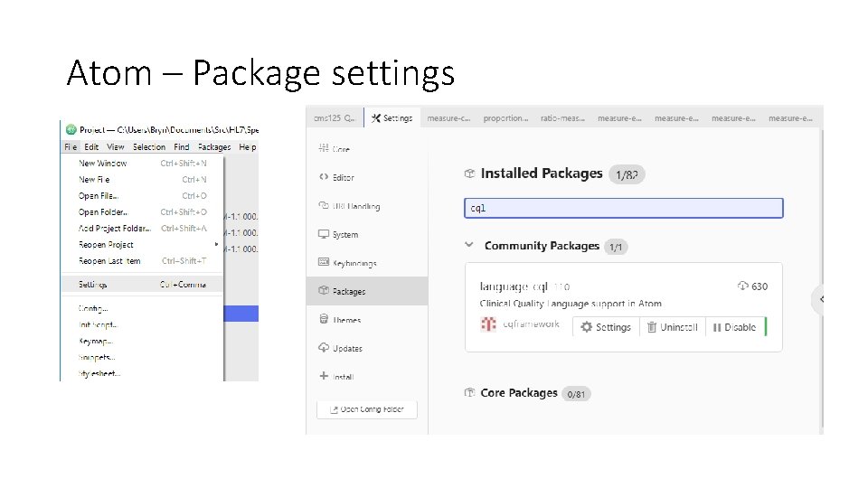This screenshot has width=868, height=488.
Task: Open the Keybindings section
Action: [x=367, y=263]
